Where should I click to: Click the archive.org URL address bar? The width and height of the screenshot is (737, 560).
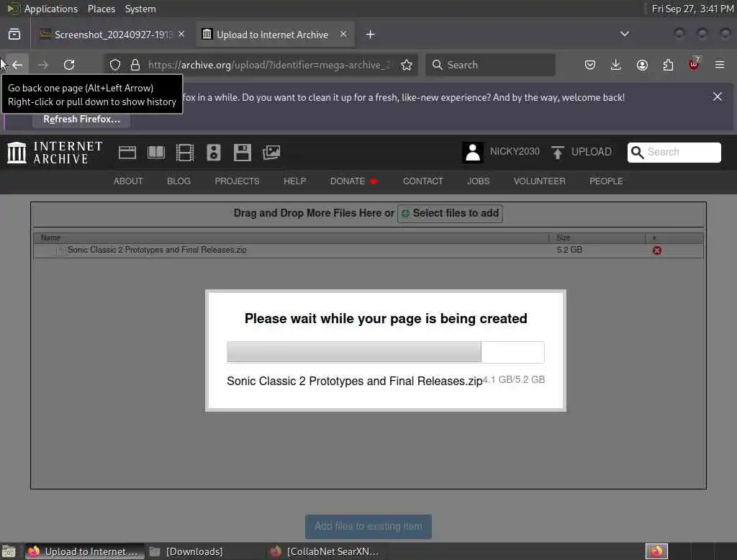pyautogui.click(x=269, y=65)
